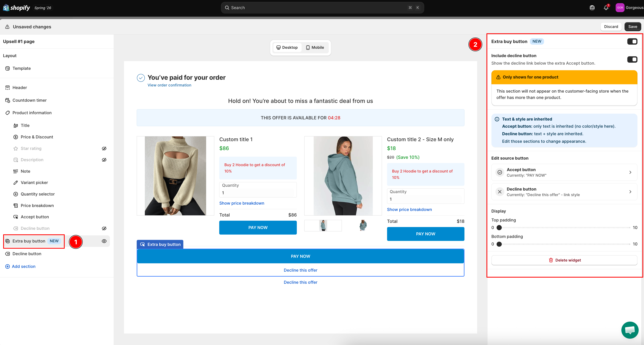The height and width of the screenshot is (345, 644).
Task: Click View order confirmation link
Action: pos(169,85)
